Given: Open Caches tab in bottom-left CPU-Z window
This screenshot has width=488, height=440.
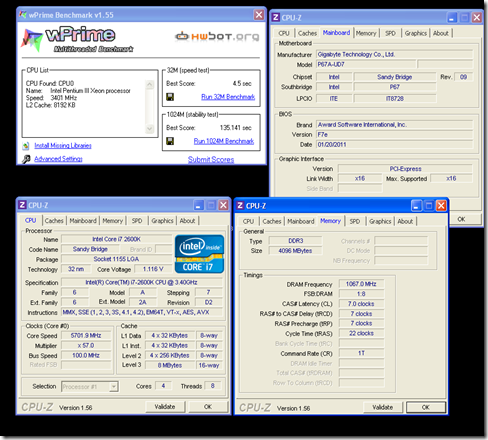Looking at the screenshot, I should pos(54,221).
